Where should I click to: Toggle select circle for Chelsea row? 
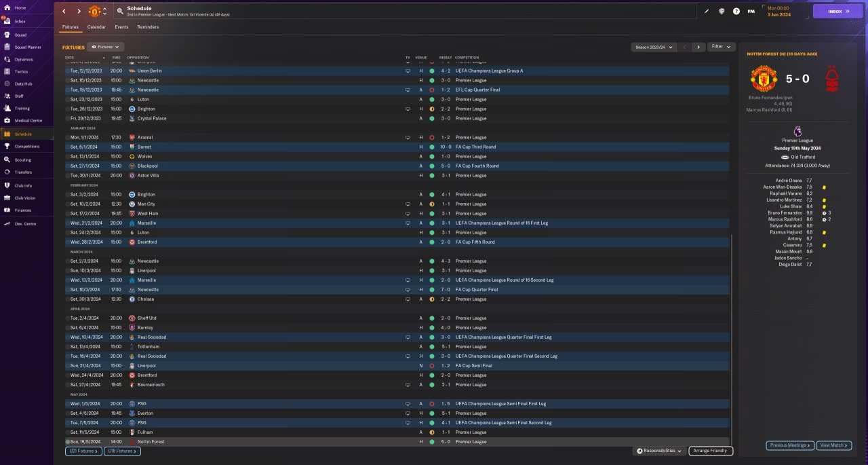(x=68, y=299)
